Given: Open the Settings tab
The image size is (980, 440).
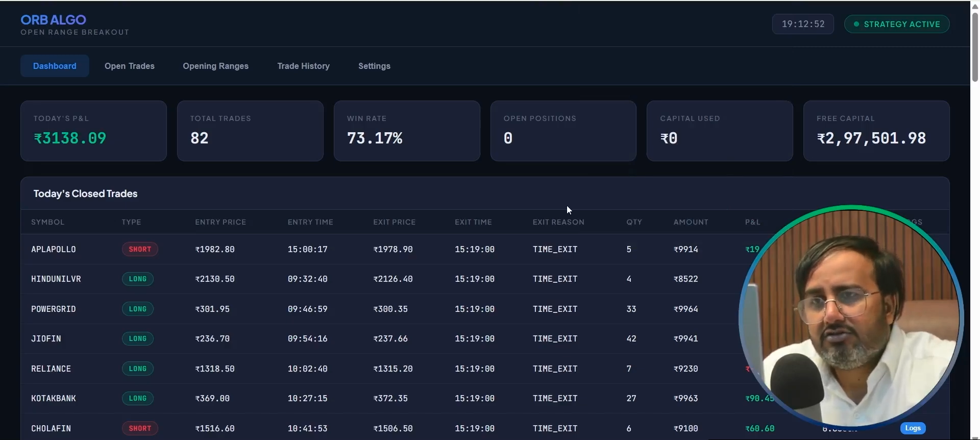Looking at the screenshot, I should [375, 66].
